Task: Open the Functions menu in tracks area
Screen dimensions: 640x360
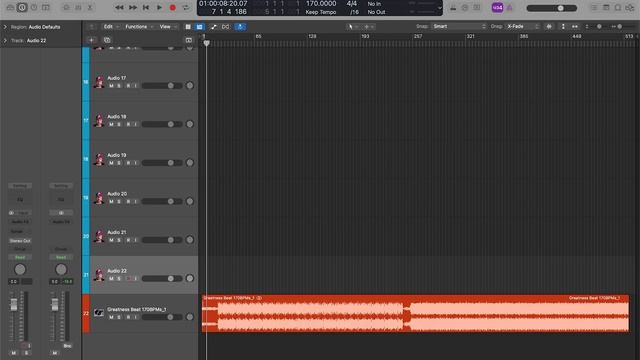Action: pyautogui.click(x=139, y=27)
